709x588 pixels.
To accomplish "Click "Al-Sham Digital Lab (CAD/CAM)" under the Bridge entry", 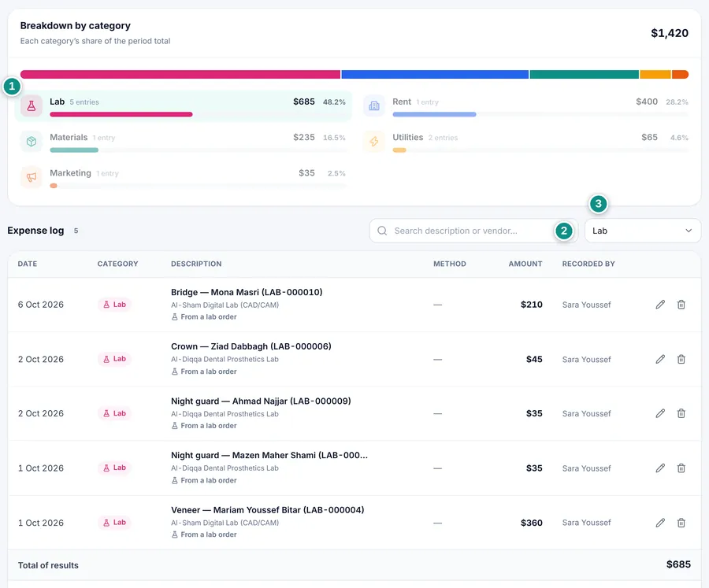I will pyautogui.click(x=225, y=305).
